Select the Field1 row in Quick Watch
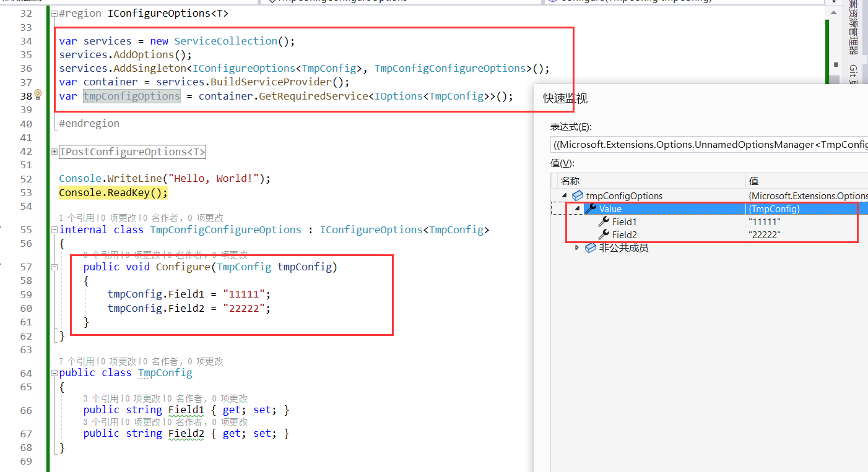Image resolution: width=868 pixels, height=472 pixels. click(710, 221)
